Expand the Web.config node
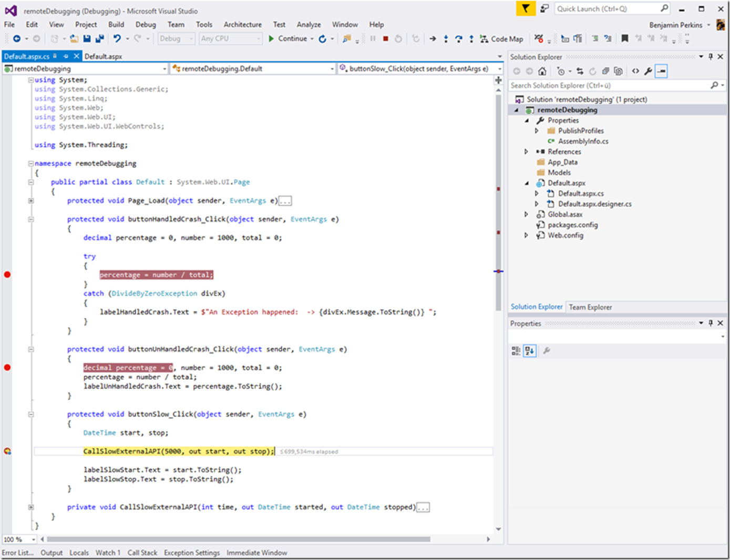 (526, 235)
